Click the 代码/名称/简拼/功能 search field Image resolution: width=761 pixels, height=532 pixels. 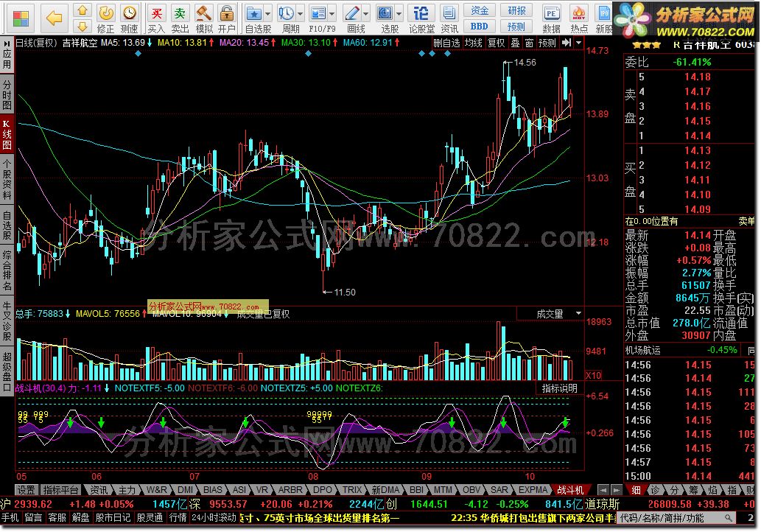pos(676,518)
